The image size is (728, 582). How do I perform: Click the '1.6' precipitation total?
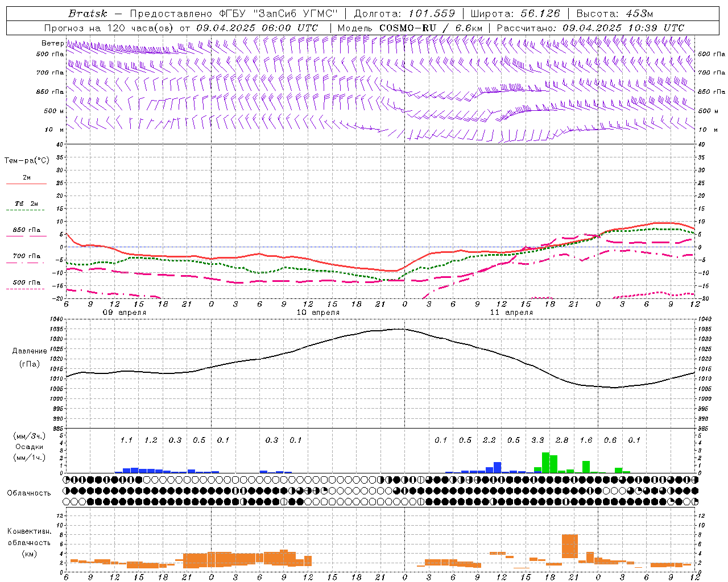click(586, 440)
